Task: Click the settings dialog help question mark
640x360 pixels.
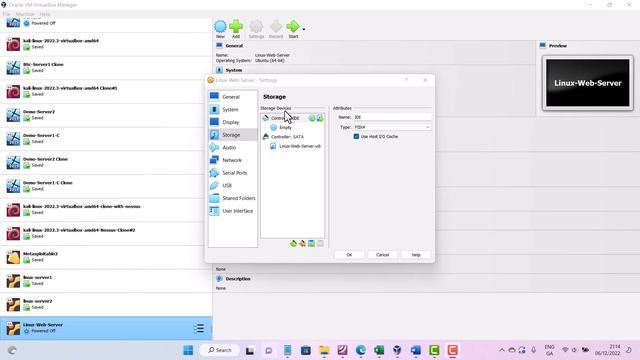Action: click(406, 80)
